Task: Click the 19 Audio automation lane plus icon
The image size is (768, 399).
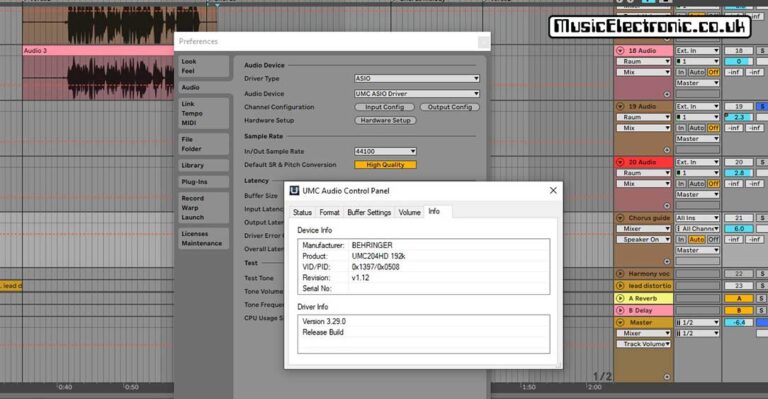Action: coord(667,150)
